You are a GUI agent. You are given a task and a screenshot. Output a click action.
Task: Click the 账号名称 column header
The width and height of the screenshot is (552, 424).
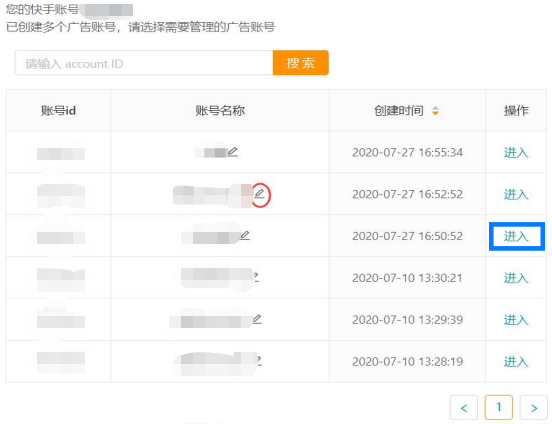(x=220, y=111)
